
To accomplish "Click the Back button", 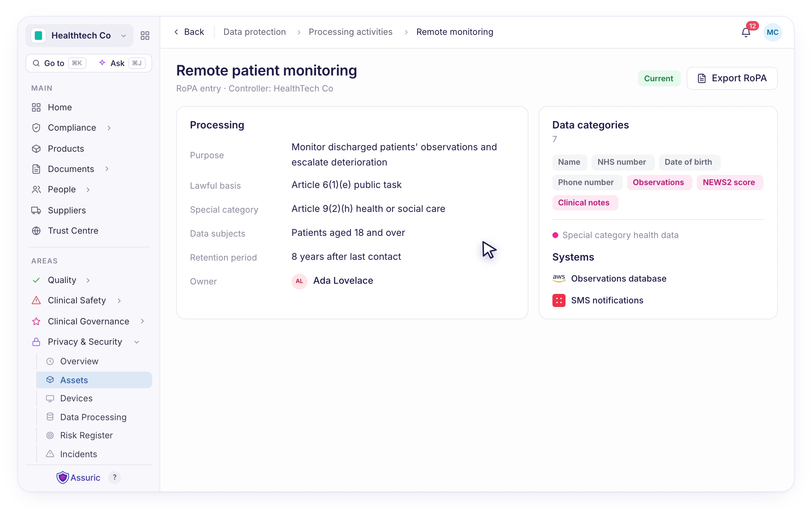I will [x=189, y=32].
